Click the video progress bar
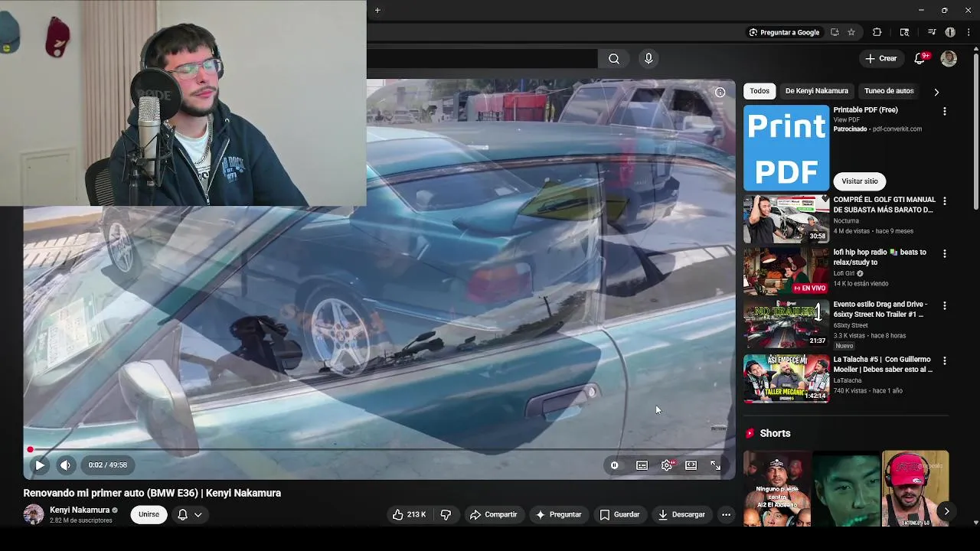Viewport: 980px width, 551px height. (379, 449)
